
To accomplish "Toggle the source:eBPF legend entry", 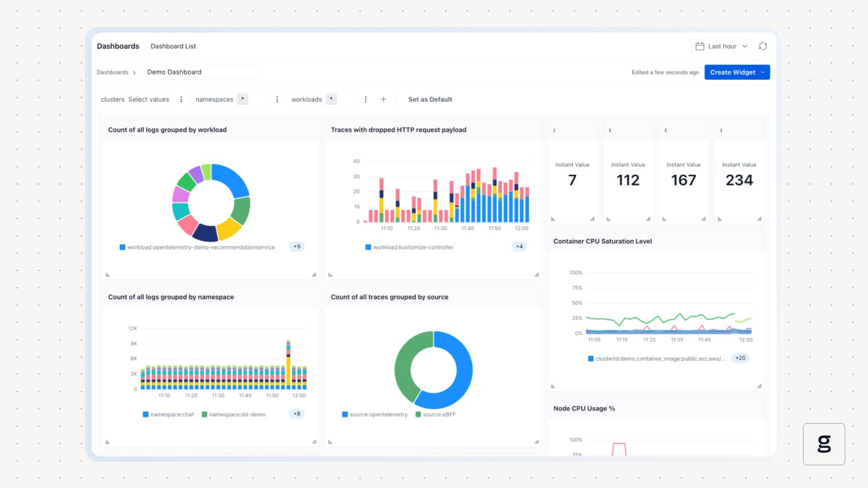I will pyautogui.click(x=435, y=414).
